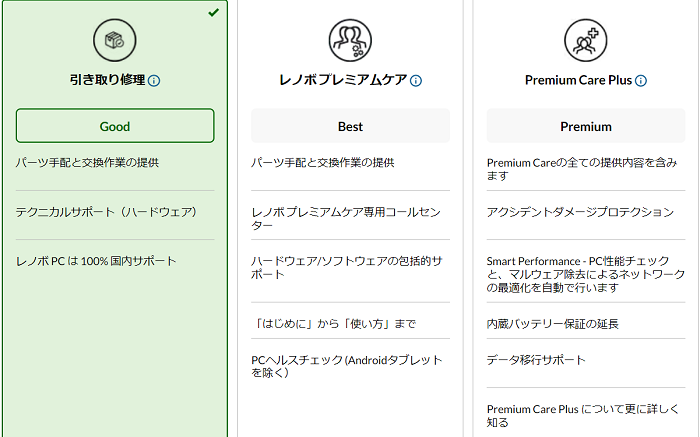700x437 pixels.
Task: Click the green selected checkmark
Action: (214, 12)
